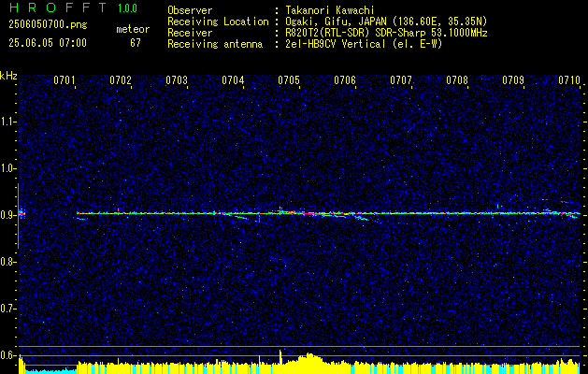The width and height of the screenshot is (588, 374).
Task: Click time marker 0704
Action: coord(233,80)
